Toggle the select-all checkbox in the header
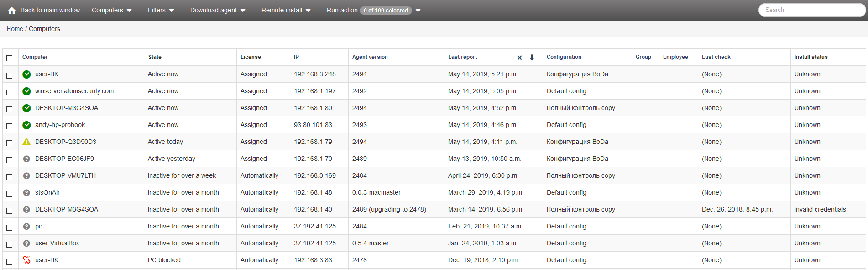This screenshot has height=270, width=868. coord(9,58)
